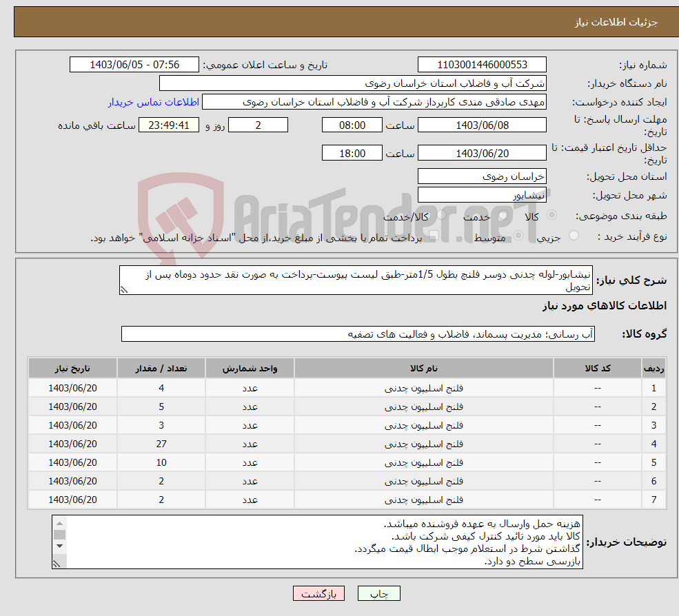The image size is (679, 616).
Task: Click the بازگشت back button
Action: click(318, 593)
